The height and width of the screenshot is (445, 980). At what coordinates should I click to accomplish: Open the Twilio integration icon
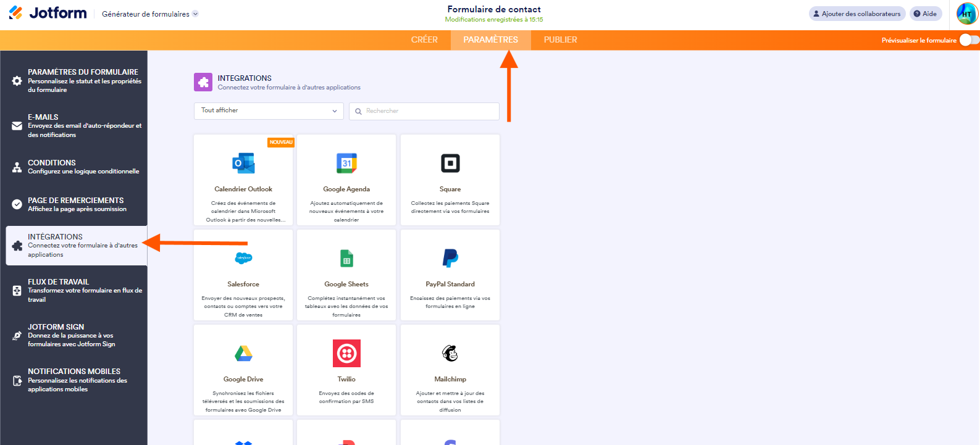pos(346,353)
